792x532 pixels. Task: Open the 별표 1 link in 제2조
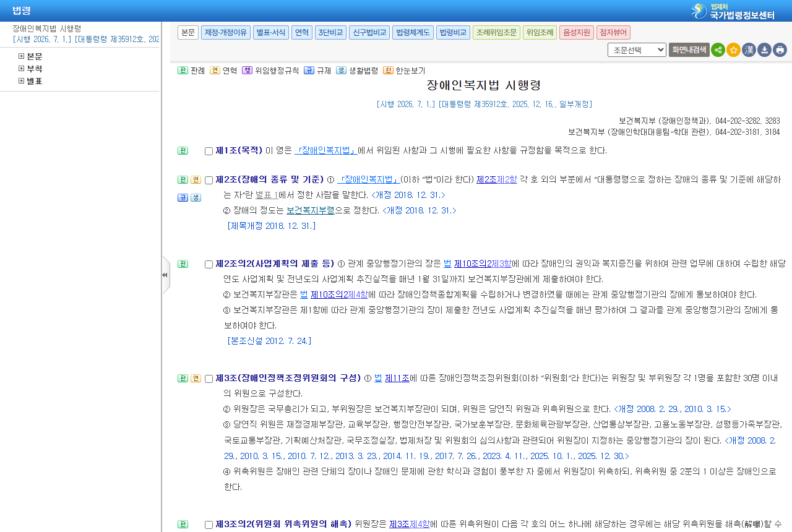click(267, 195)
